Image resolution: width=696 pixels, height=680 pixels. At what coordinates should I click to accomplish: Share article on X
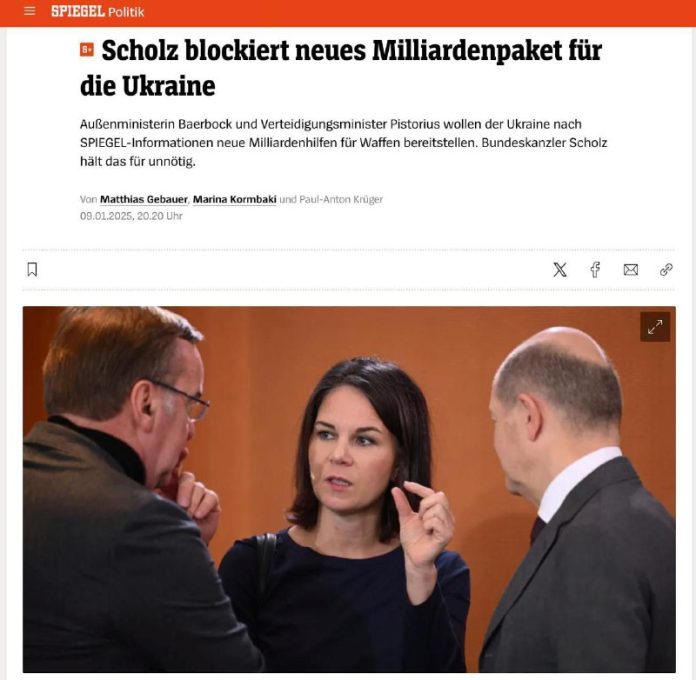point(560,269)
